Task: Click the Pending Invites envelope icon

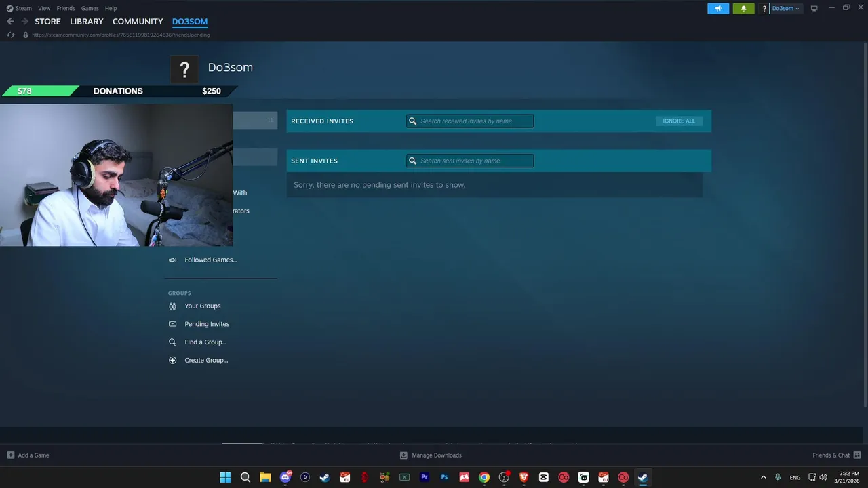Action: coord(172,324)
